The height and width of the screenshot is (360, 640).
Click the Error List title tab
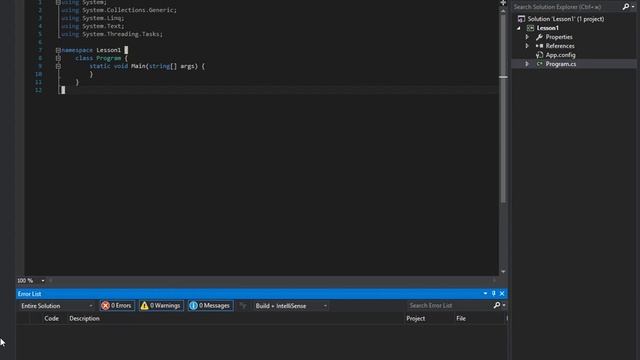click(x=29, y=294)
